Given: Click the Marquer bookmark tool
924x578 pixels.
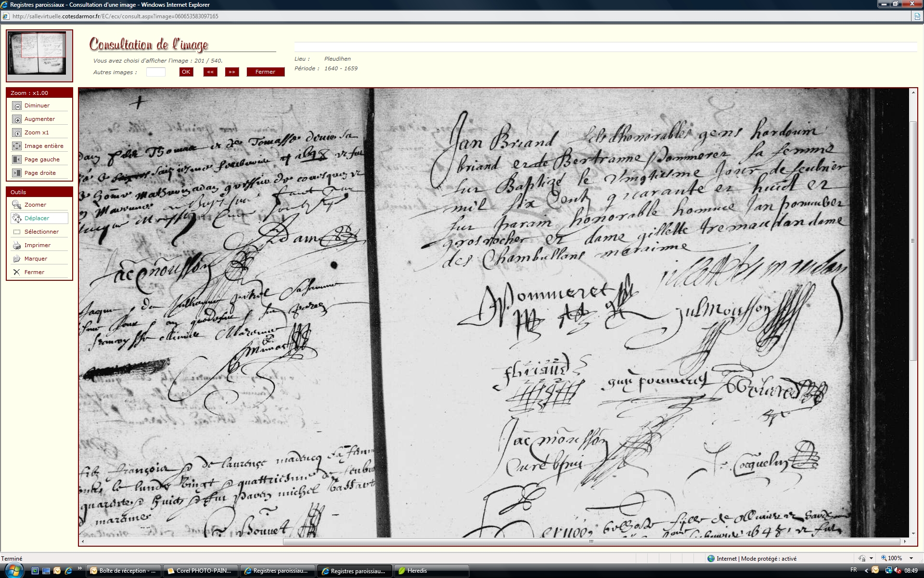Looking at the screenshot, I should point(17,259).
